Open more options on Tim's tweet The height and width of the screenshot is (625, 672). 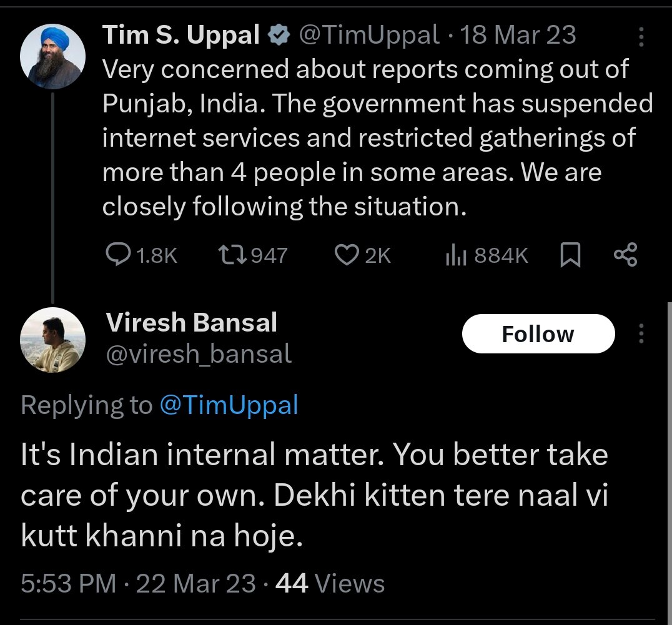pyautogui.click(x=640, y=37)
